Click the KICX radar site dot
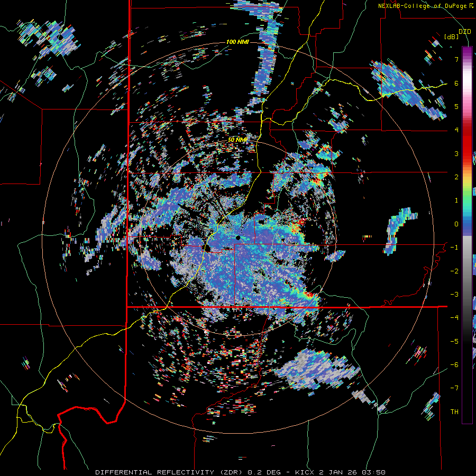 tap(238, 237)
